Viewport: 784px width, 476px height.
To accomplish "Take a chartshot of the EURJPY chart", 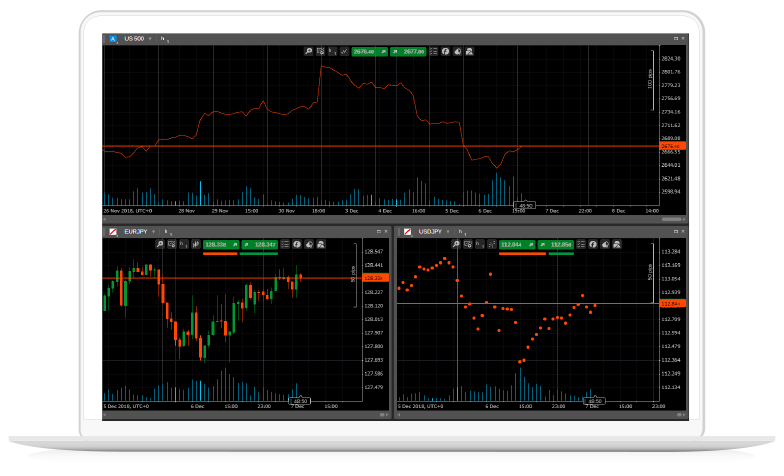I will [321, 244].
